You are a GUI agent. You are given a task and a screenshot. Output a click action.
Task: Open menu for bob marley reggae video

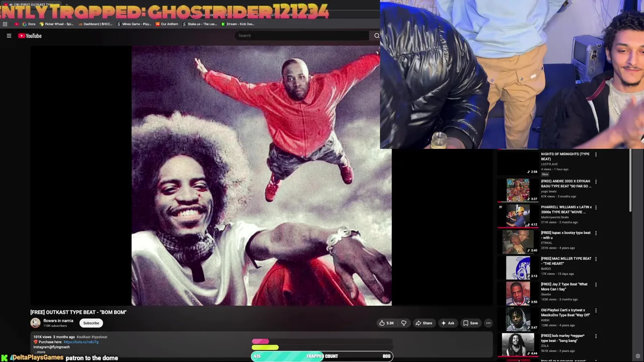tap(596, 336)
